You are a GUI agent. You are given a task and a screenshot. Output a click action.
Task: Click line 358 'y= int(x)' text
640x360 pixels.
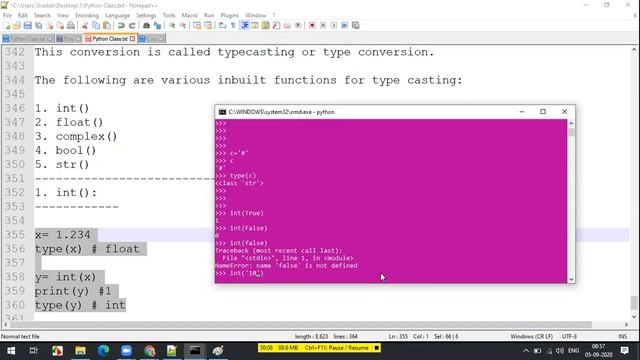tap(65, 277)
